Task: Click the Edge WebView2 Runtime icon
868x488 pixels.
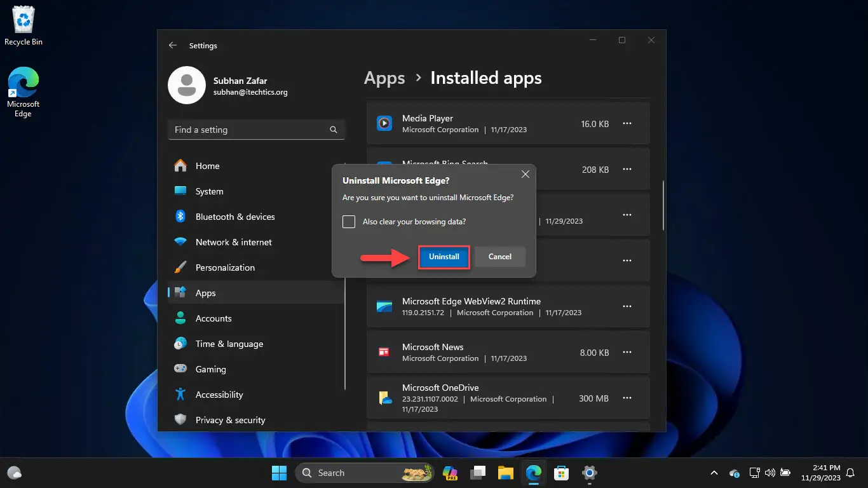Action: 384,306
